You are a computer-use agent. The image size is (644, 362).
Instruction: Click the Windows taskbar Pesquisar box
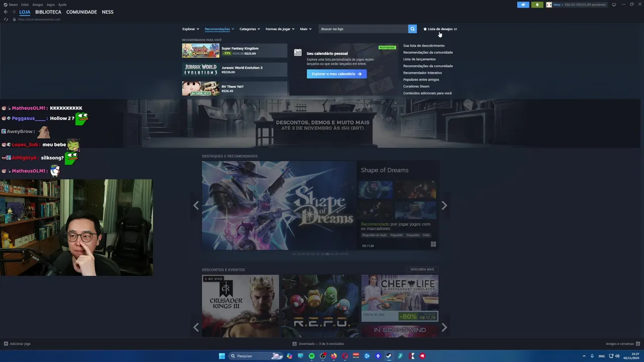click(x=255, y=356)
